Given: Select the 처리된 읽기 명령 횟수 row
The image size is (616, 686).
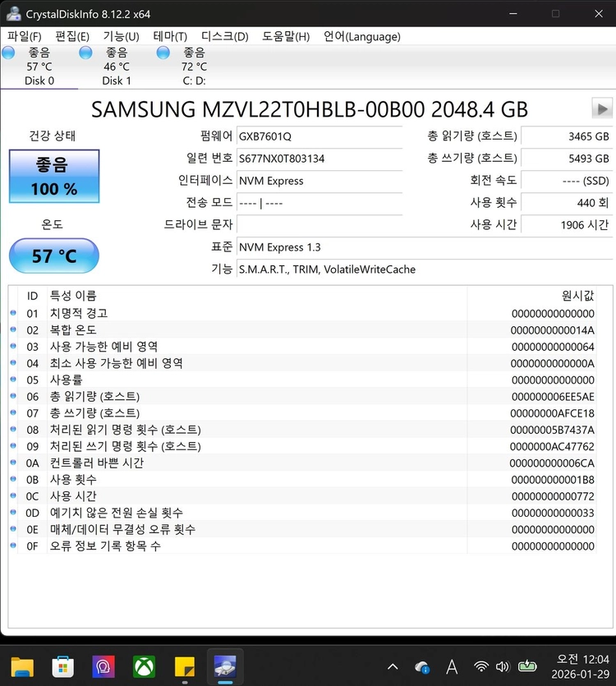Looking at the screenshot, I should 302,430.
